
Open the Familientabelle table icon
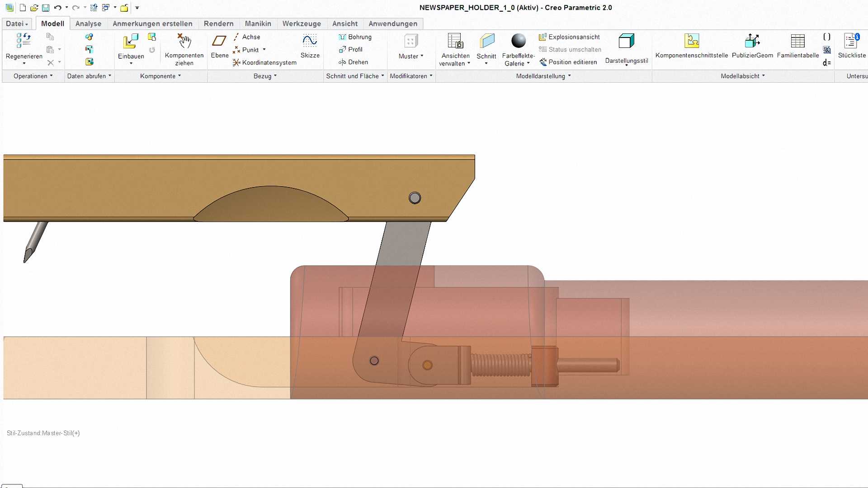[797, 41]
